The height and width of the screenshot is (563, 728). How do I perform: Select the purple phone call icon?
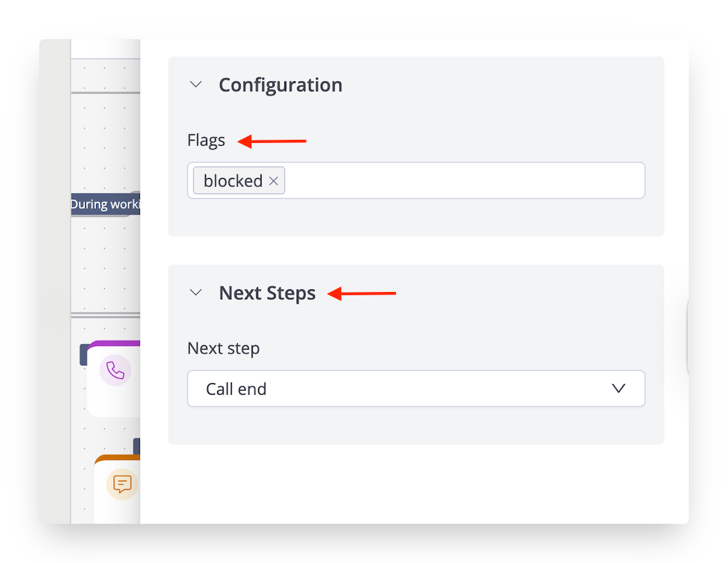click(115, 371)
